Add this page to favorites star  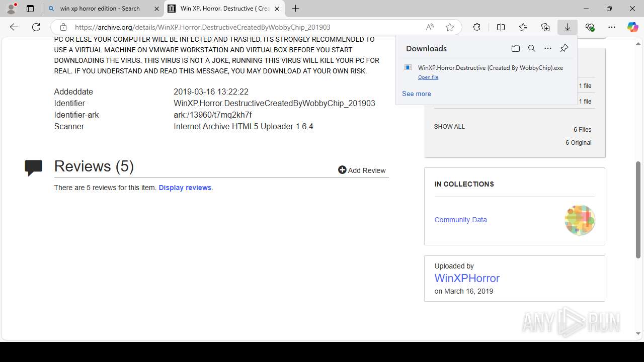450,27
